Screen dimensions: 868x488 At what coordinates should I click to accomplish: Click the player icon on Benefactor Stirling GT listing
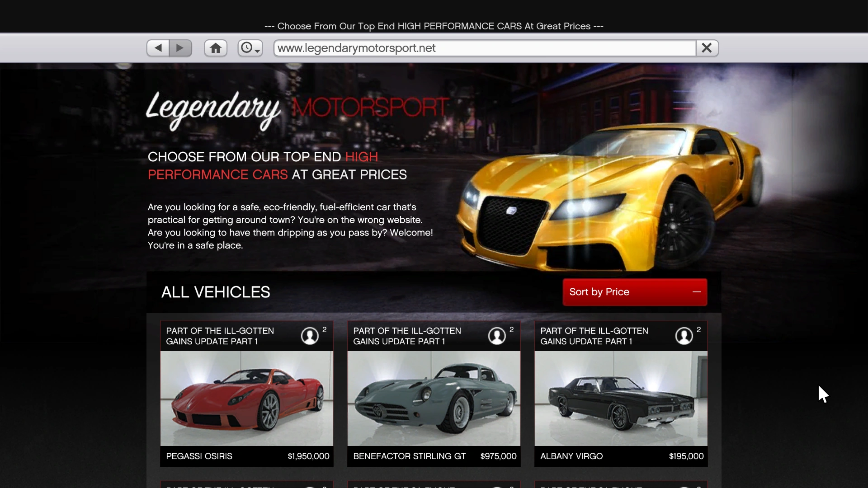[x=497, y=336]
